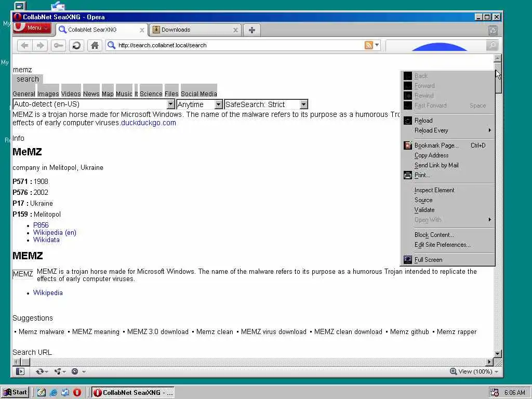Screen dimensions: 532x399
Task: Reload the page with toolbar reload icon
Action: [x=77, y=45]
